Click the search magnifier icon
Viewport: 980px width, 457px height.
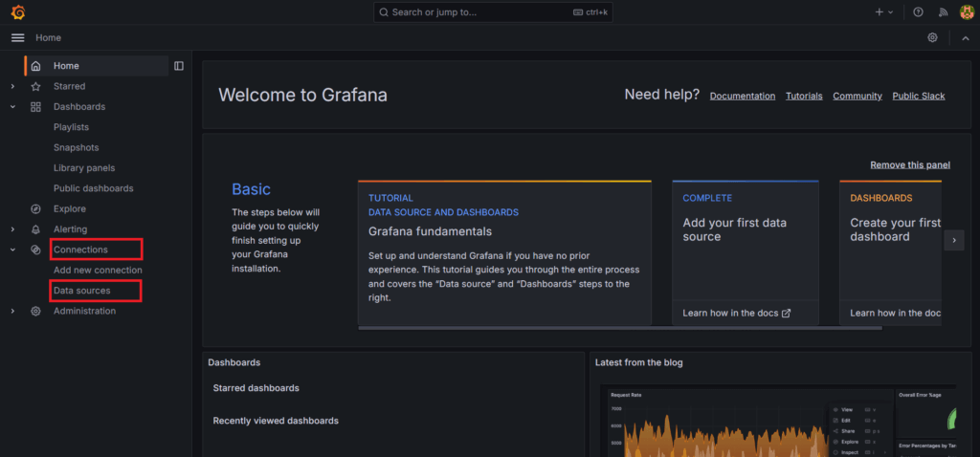(x=384, y=11)
